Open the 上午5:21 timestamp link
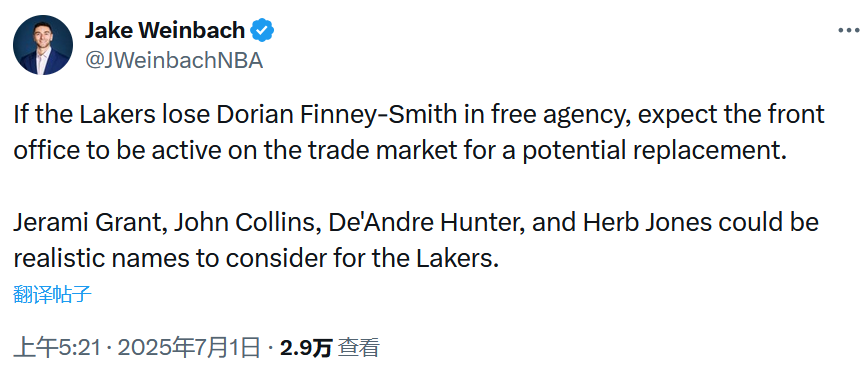 [x=57, y=348]
